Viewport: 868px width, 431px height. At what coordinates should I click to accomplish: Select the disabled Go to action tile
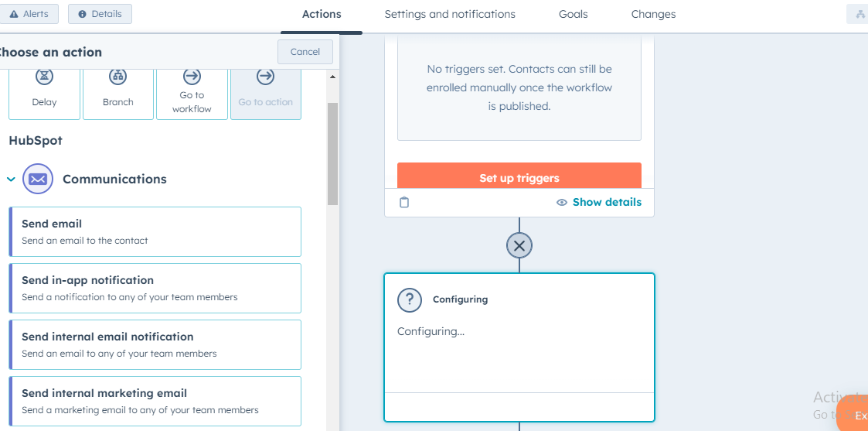pos(266,94)
